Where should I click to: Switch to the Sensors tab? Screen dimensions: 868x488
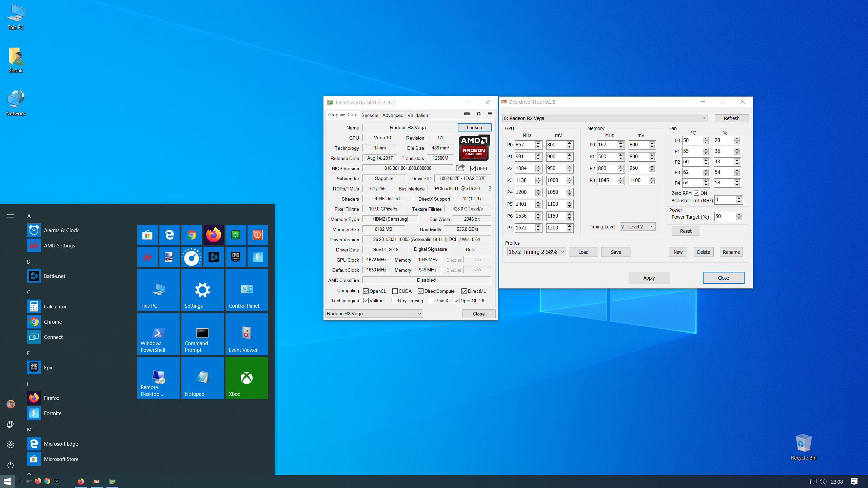370,115
